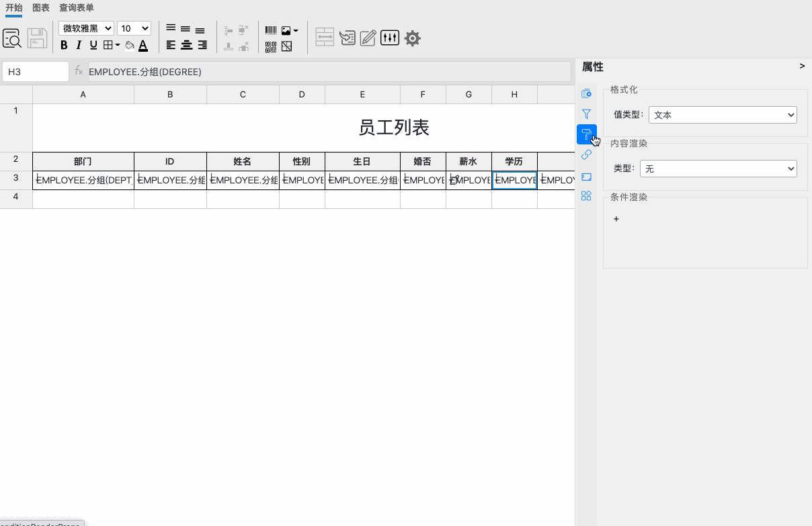Align text right
812x526 pixels.
point(202,46)
